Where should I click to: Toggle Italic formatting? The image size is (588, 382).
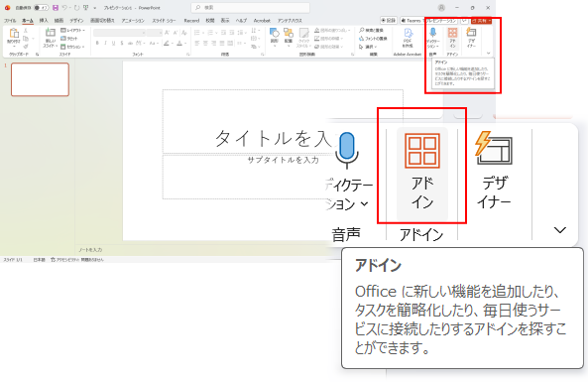(x=105, y=43)
